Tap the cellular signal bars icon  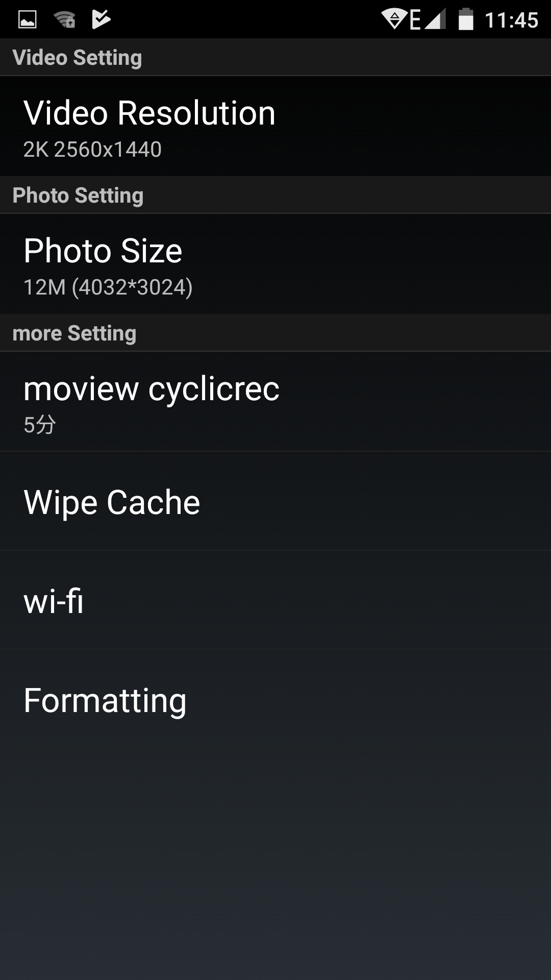pyautogui.click(x=435, y=20)
